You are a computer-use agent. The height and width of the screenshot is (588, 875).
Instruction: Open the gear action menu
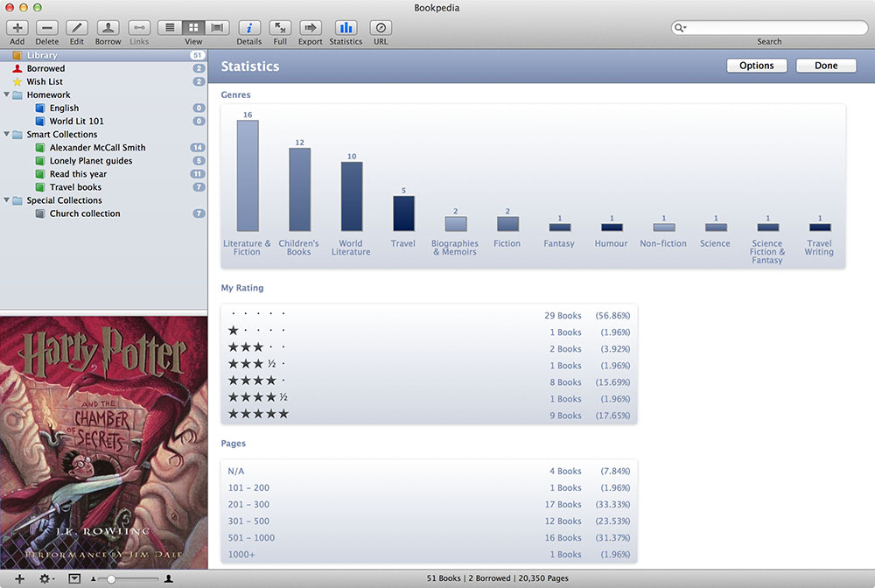(45, 578)
